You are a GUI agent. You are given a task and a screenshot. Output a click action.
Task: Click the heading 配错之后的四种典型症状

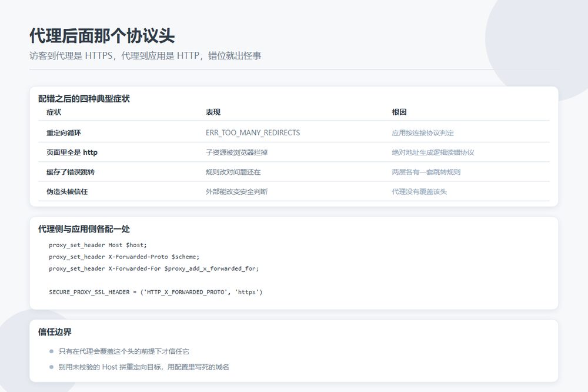[x=84, y=99]
